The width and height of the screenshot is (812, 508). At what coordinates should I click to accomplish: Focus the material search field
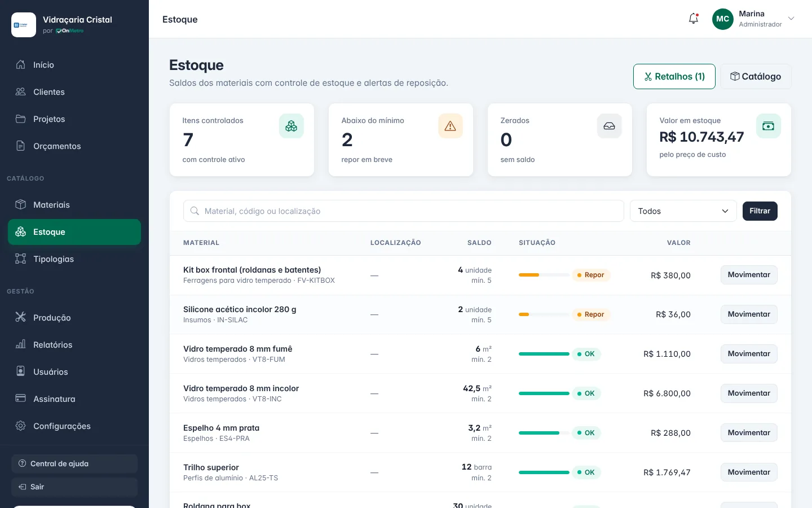tap(403, 211)
